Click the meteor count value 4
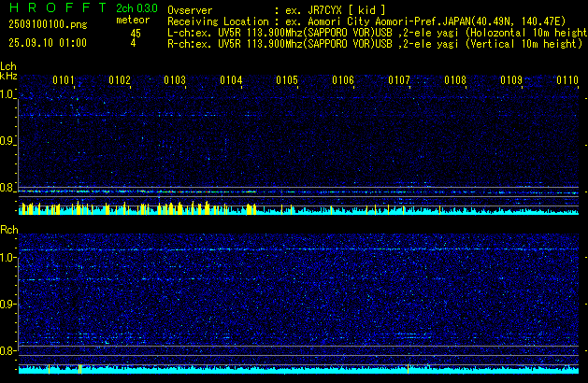Image resolution: width=588 pixels, height=383 pixels. click(x=133, y=43)
